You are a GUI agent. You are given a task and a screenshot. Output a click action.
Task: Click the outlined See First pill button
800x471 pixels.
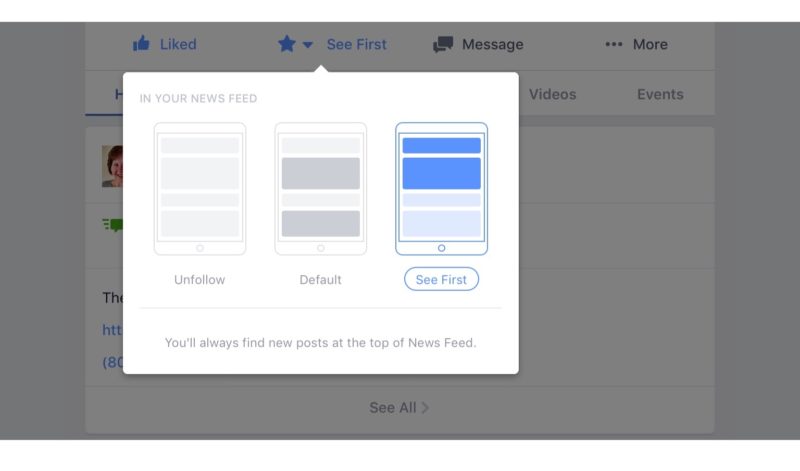(441, 279)
